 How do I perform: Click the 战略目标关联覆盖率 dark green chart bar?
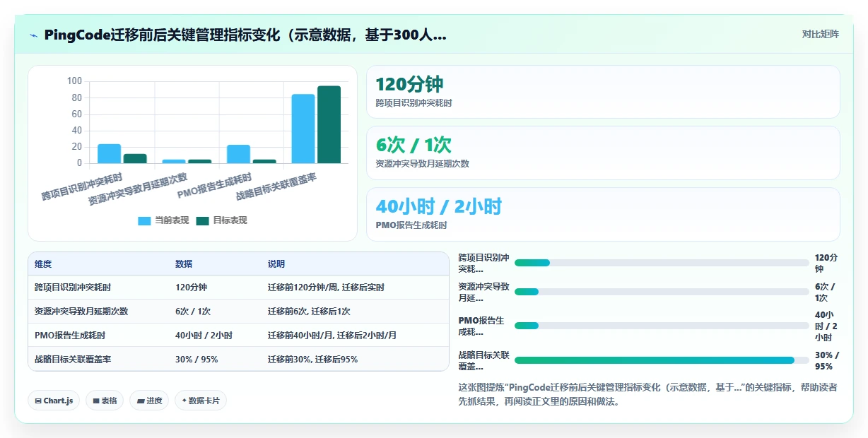point(329,124)
